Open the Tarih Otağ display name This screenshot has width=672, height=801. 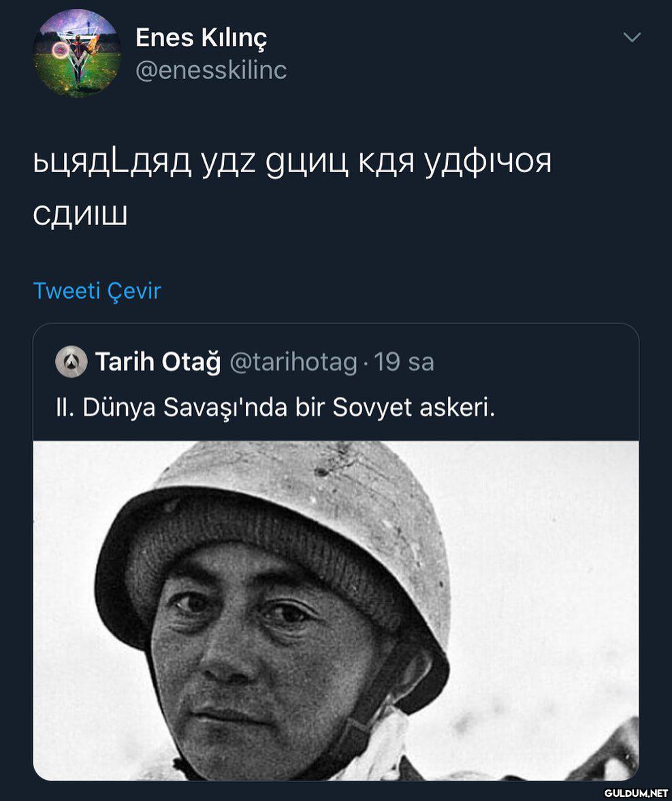coord(158,362)
